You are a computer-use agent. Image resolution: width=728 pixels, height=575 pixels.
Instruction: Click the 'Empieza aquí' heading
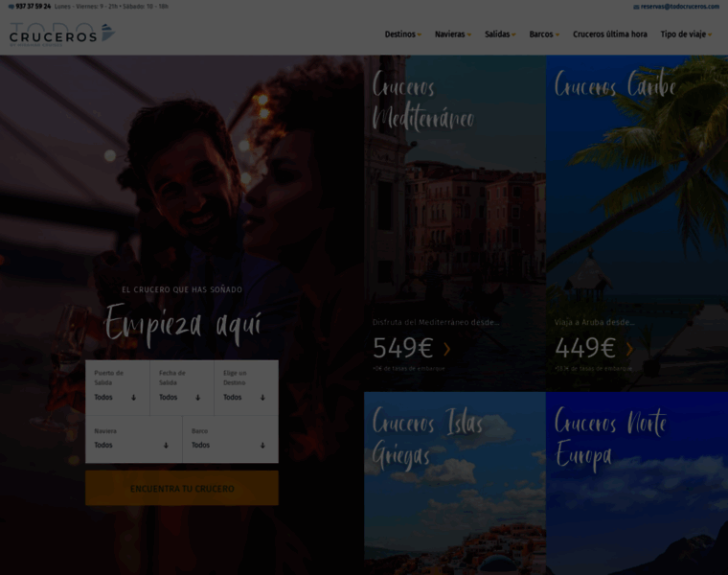tap(182, 324)
